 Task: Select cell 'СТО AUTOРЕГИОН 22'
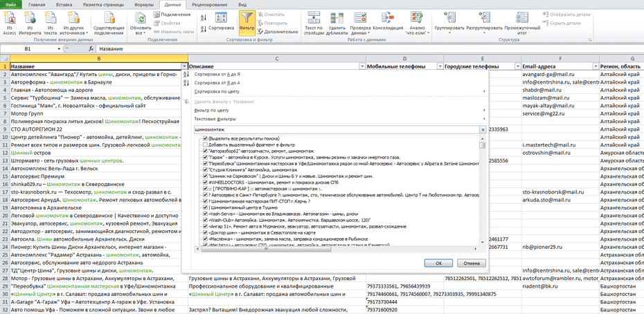click(98, 129)
